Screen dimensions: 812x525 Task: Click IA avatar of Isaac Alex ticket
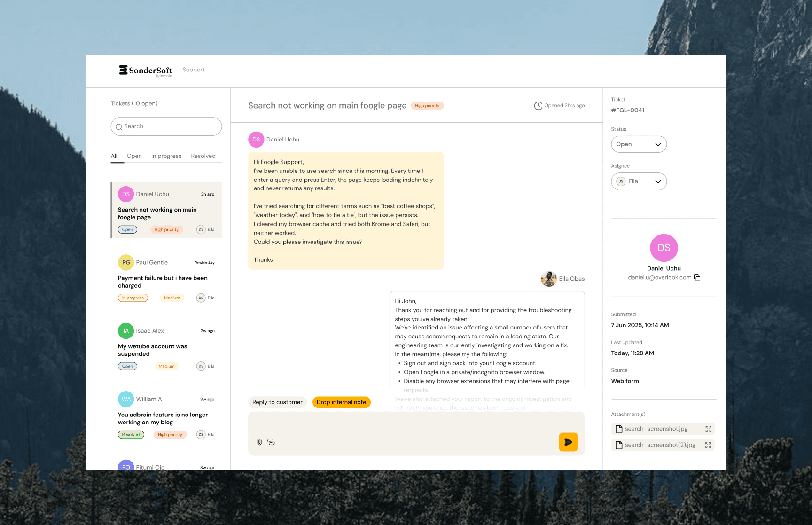pos(126,331)
